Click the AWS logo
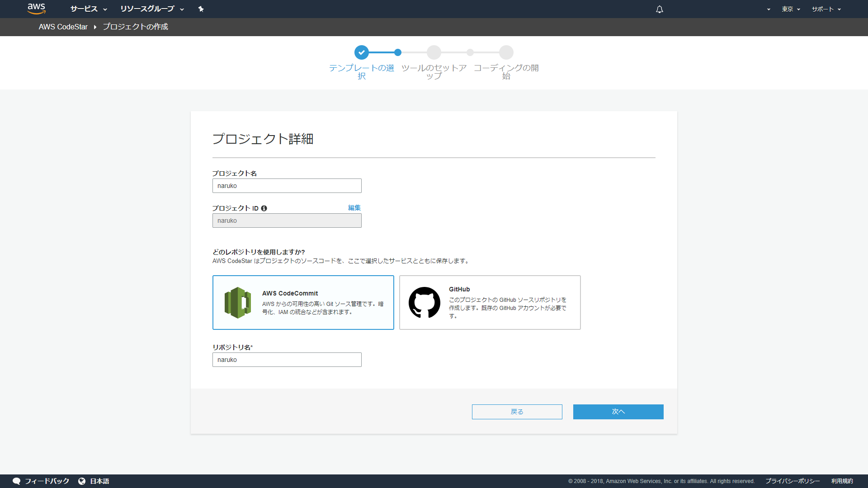The image size is (868, 488). tap(36, 9)
